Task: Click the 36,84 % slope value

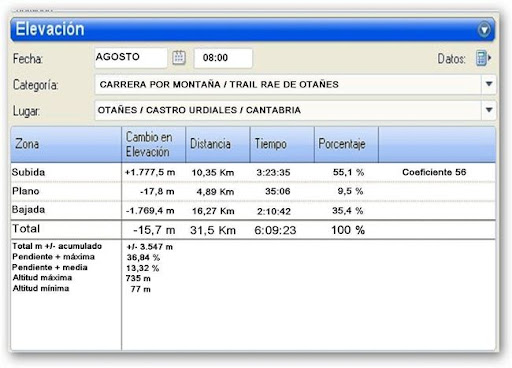Action: 143,258
